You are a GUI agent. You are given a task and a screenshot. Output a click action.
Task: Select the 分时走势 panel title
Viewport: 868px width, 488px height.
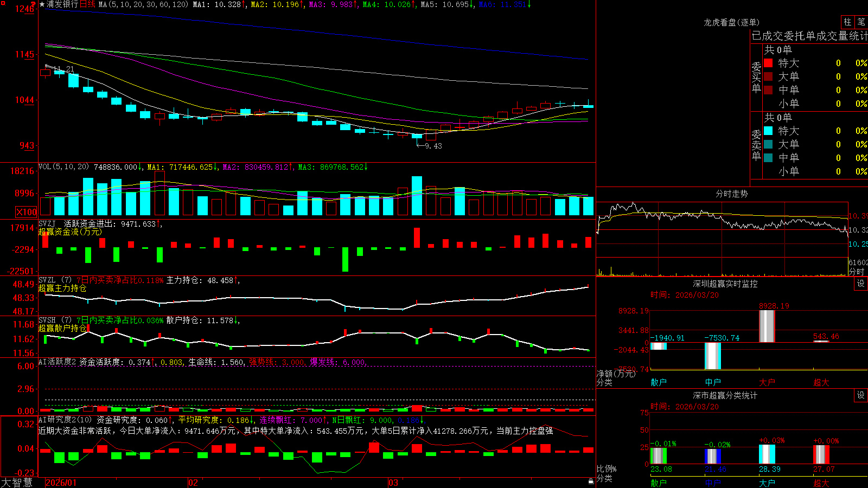pyautogui.click(x=731, y=194)
